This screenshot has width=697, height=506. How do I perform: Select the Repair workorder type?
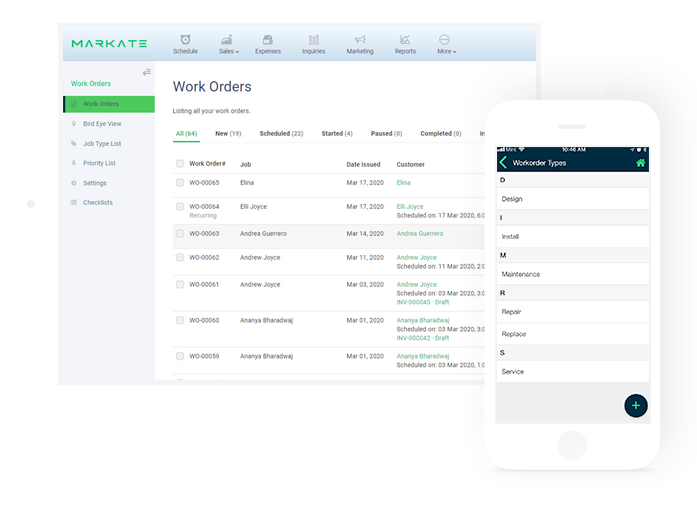click(573, 312)
